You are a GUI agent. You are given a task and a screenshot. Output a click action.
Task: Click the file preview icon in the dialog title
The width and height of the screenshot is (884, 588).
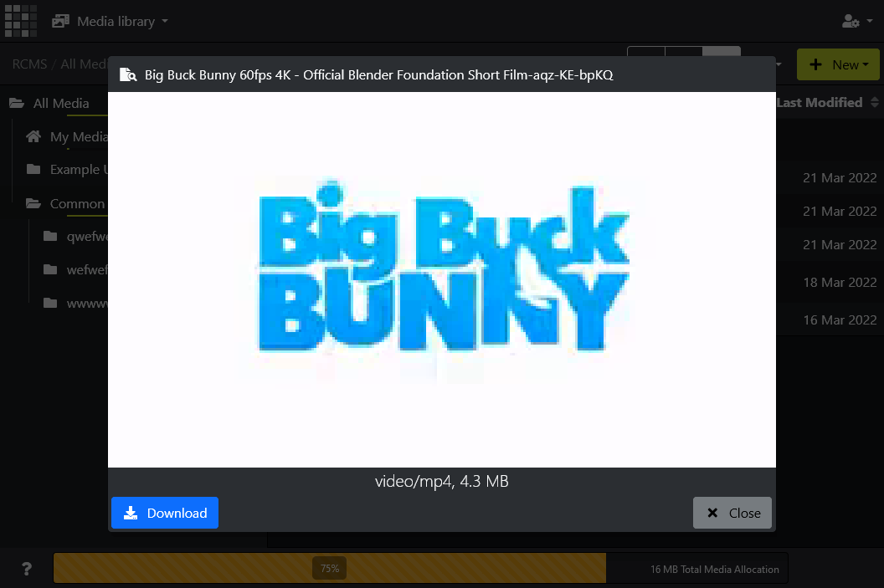click(x=128, y=74)
